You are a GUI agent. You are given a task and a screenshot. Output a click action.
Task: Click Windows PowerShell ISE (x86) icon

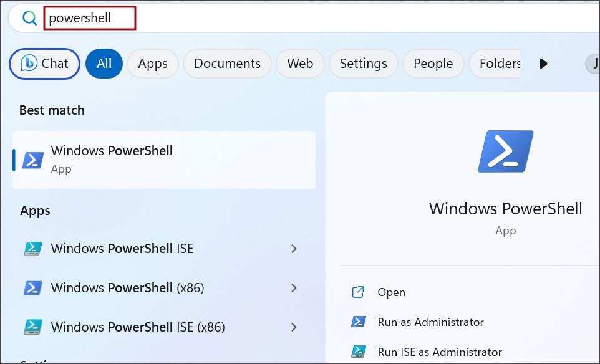pyautogui.click(x=33, y=327)
